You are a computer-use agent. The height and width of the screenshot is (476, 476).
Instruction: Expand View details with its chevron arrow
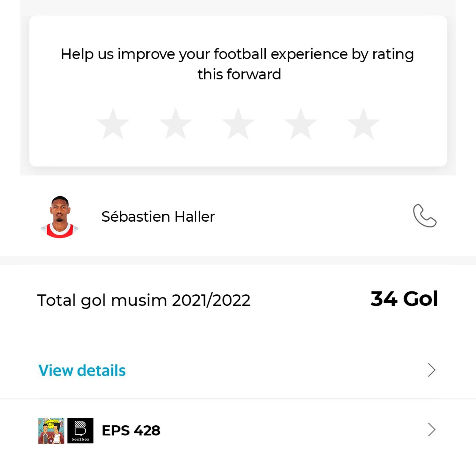point(431,370)
